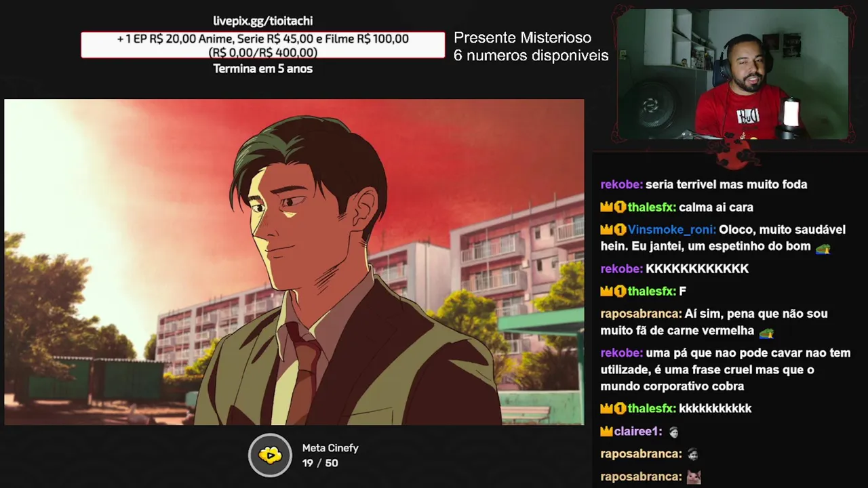The width and height of the screenshot is (868, 488).
Task: Select the clairee1 username in chat
Action: [x=638, y=432]
